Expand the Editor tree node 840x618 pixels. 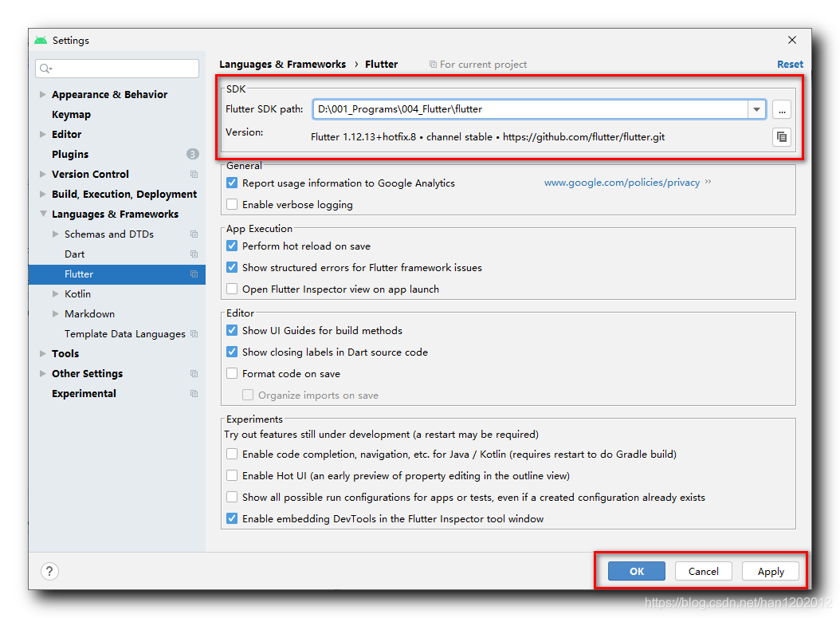coord(42,134)
